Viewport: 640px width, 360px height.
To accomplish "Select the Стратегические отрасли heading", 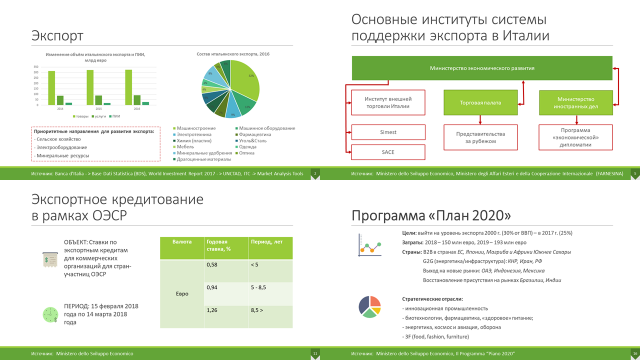I will (432, 299).
